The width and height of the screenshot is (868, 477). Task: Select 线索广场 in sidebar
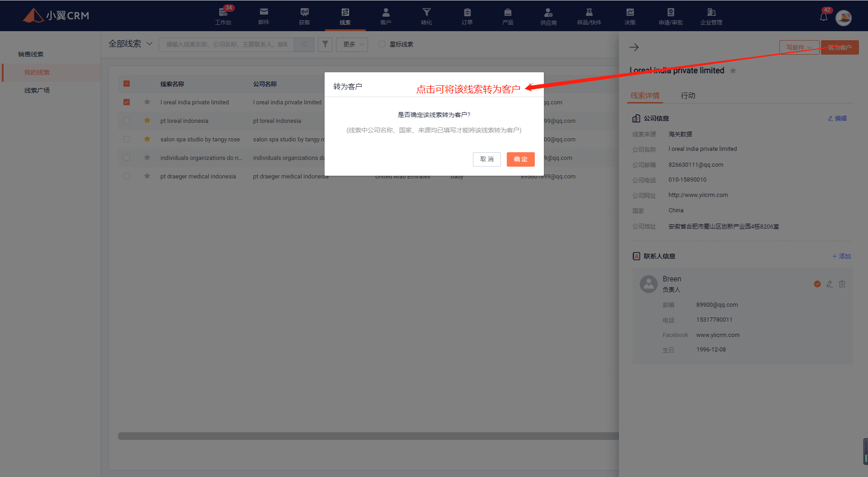pos(37,90)
